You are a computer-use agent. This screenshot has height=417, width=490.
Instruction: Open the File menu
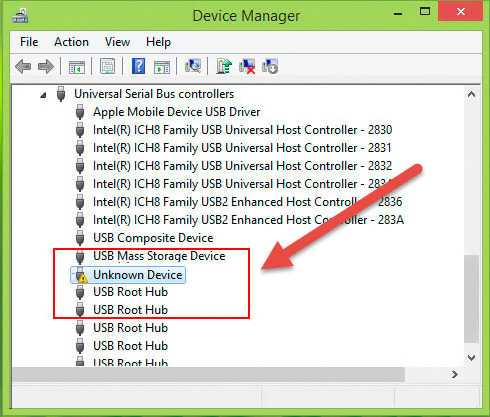(x=29, y=42)
